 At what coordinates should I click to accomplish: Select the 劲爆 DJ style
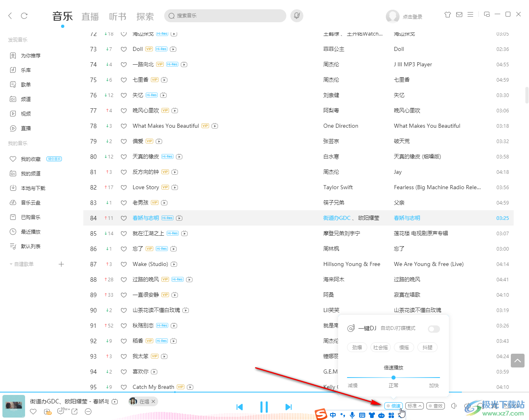click(357, 348)
